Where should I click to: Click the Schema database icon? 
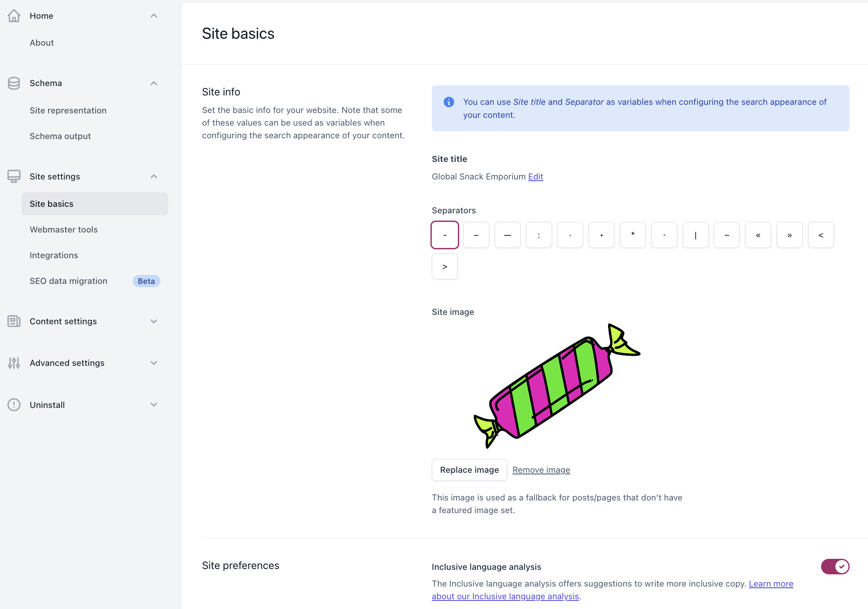(x=14, y=83)
